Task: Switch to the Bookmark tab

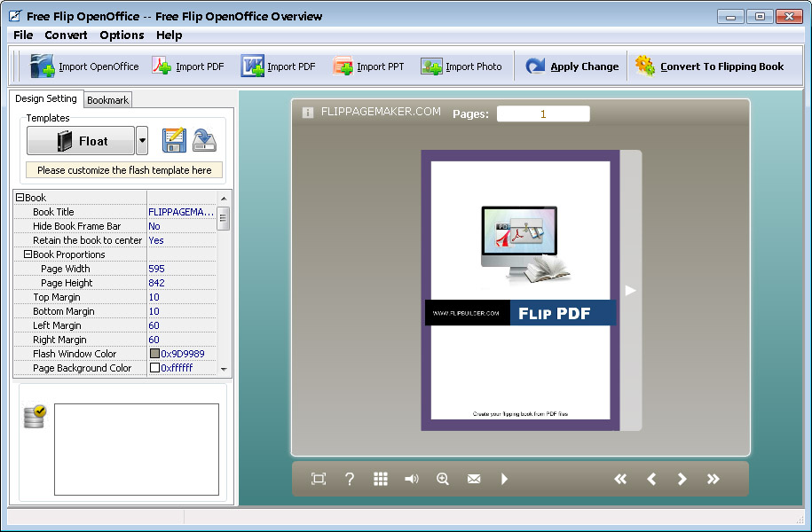Action: point(107,100)
